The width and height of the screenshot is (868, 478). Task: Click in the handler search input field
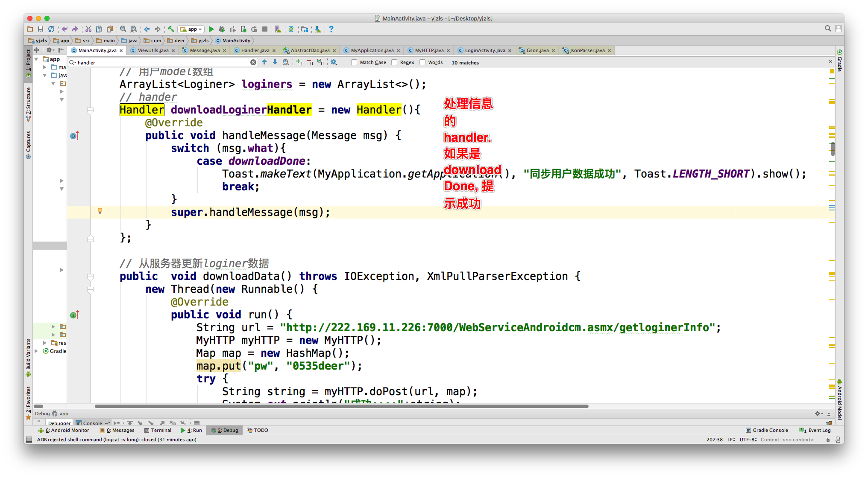tap(162, 62)
